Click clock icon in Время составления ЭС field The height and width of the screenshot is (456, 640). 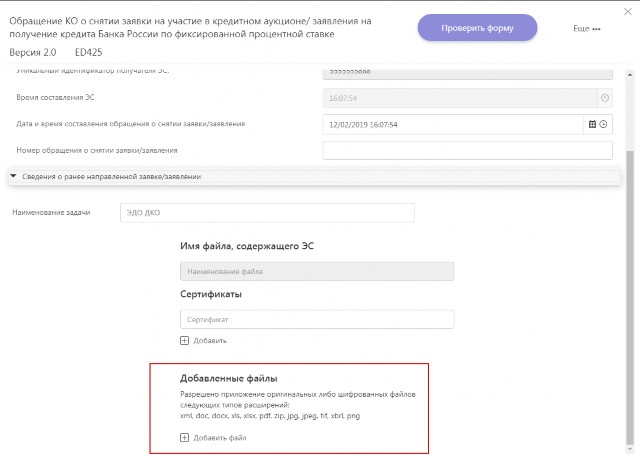[x=605, y=98]
